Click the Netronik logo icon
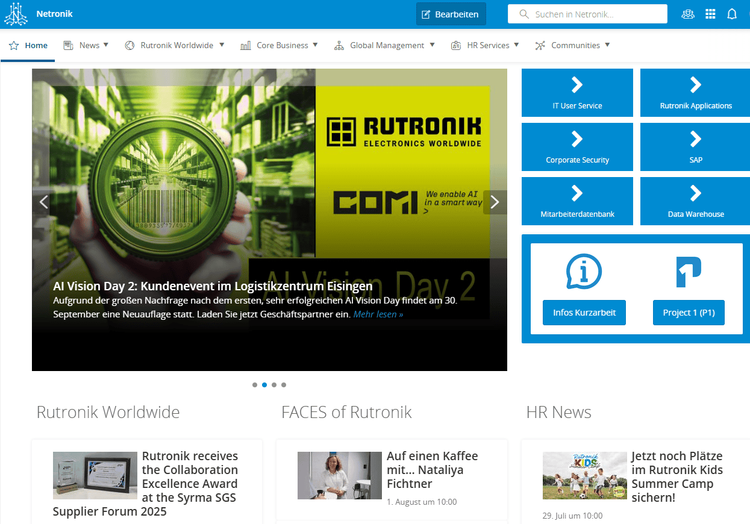The height and width of the screenshot is (524, 750). click(16, 14)
